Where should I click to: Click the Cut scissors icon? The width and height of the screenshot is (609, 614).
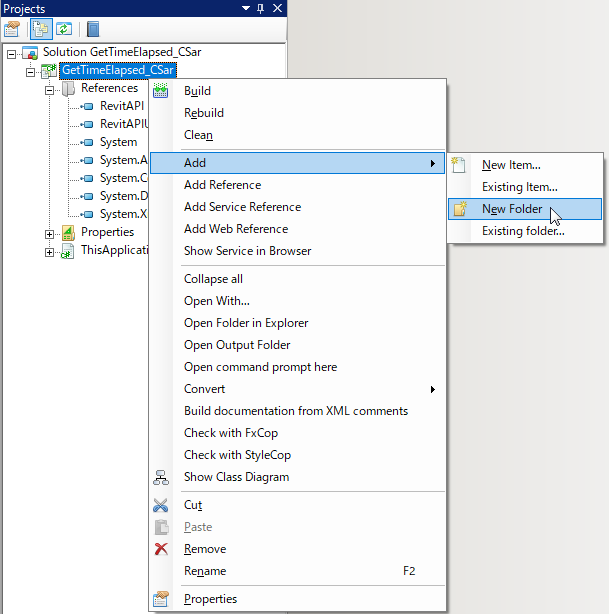(x=161, y=505)
